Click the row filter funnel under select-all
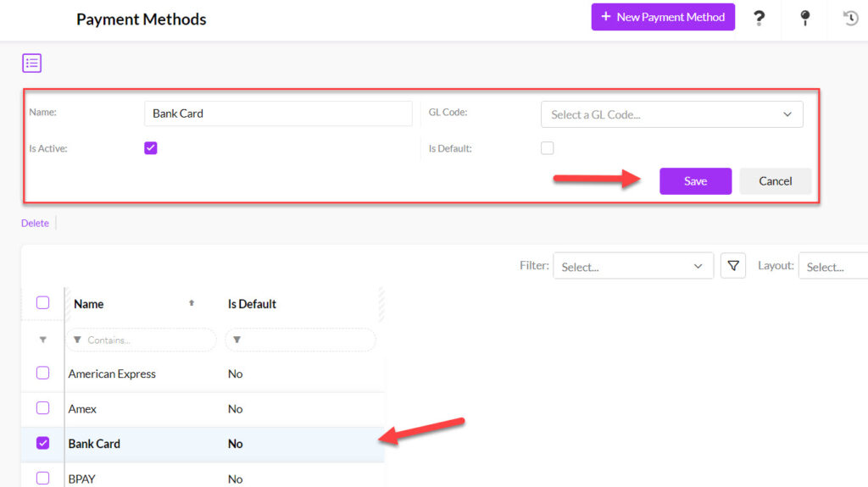The height and width of the screenshot is (487, 868). pos(42,340)
